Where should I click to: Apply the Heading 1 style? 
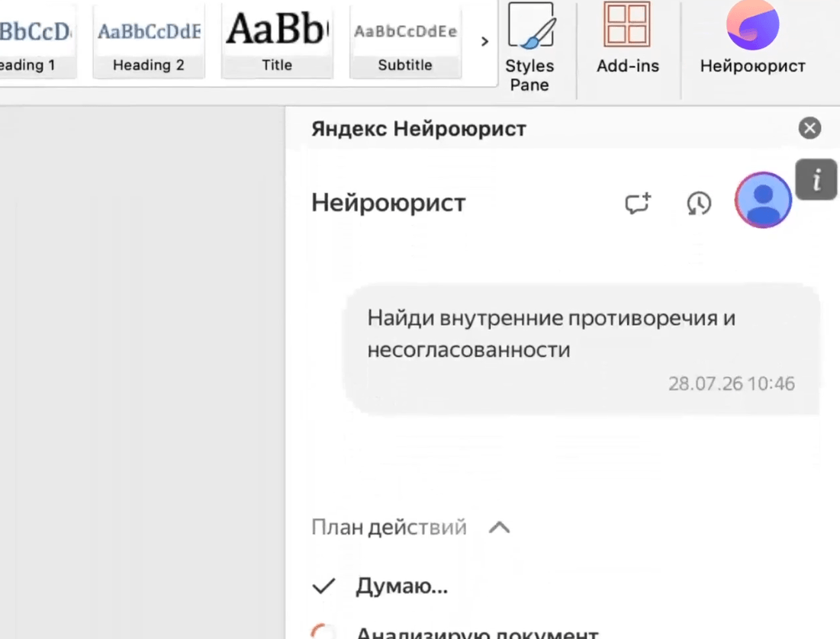click(37, 40)
